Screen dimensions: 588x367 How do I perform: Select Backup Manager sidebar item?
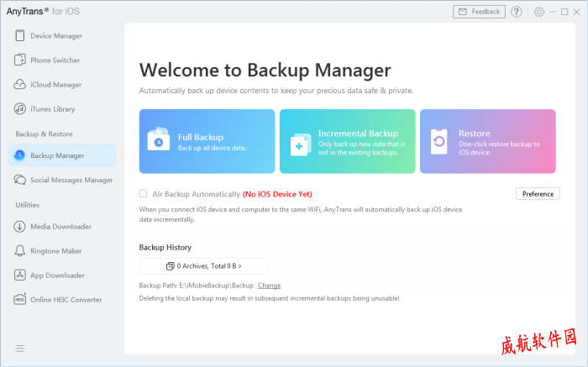point(62,155)
